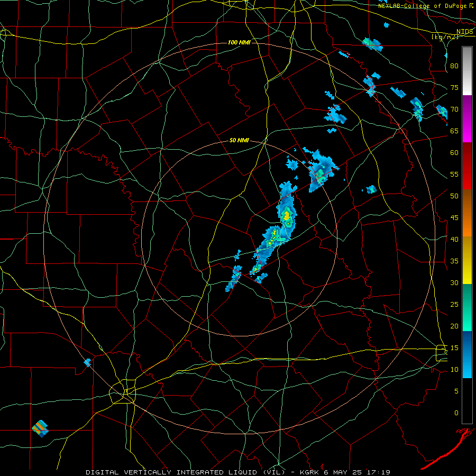Click the 65 value on the color scale
The height and width of the screenshot is (476, 476).
point(454,131)
